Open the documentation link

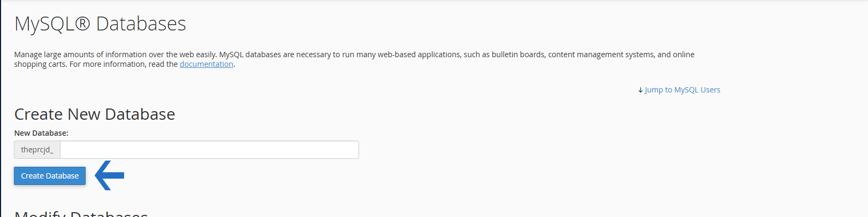click(206, 64)
